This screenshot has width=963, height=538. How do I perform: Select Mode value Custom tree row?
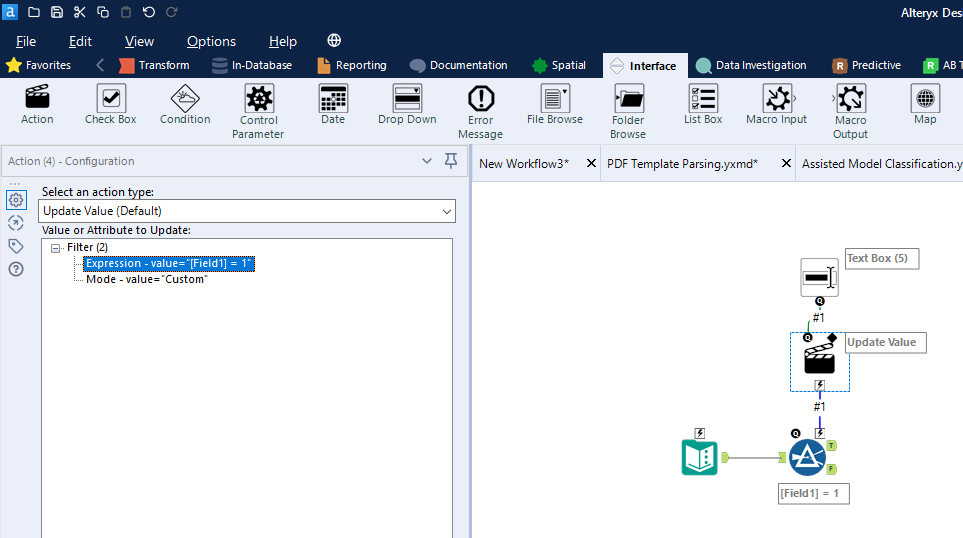click(147, 279)
